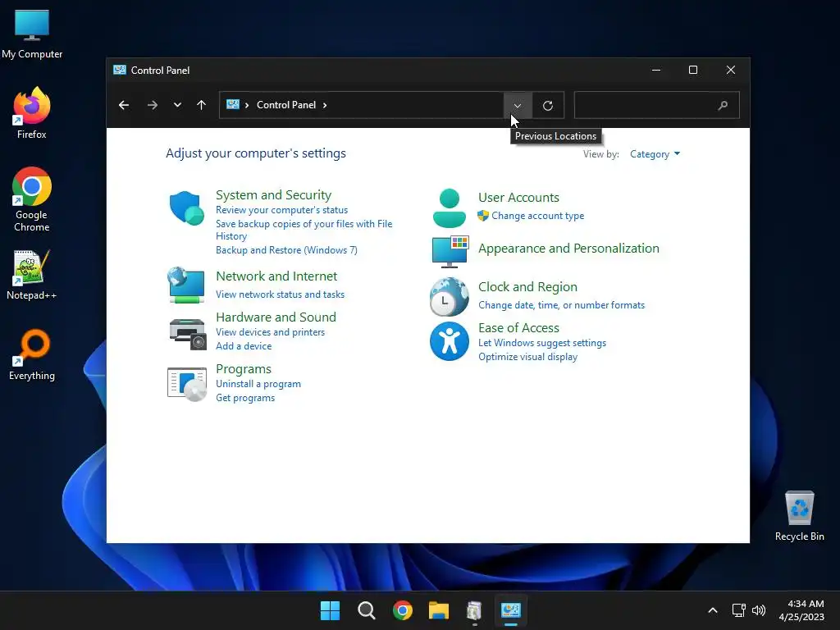
Task: Expand the chevron after Control Panel in breadcrumb
Action: [x=325, y=105]
